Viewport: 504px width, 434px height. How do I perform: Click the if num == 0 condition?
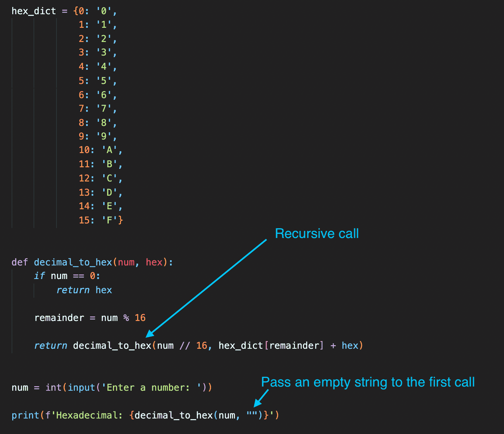(x=66, y=276)
